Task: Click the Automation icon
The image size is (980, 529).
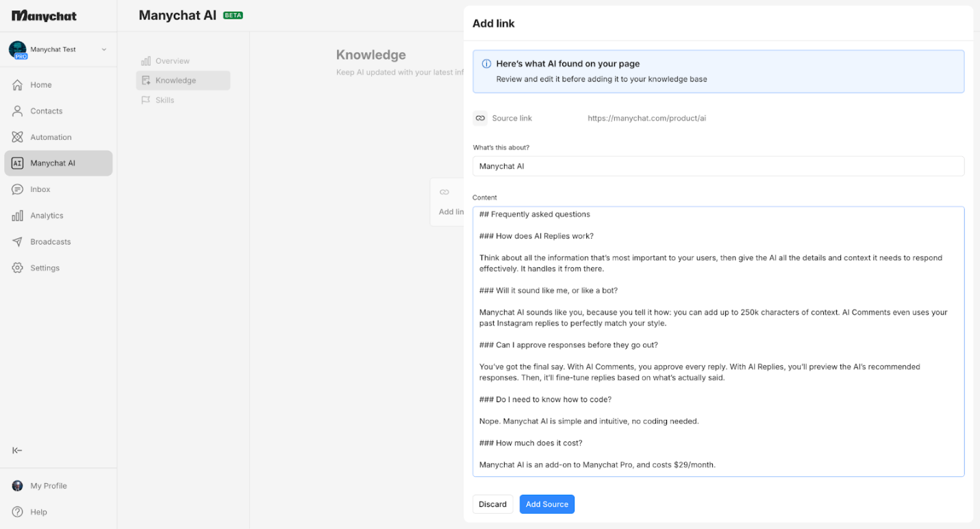Action: click(18, 137)
